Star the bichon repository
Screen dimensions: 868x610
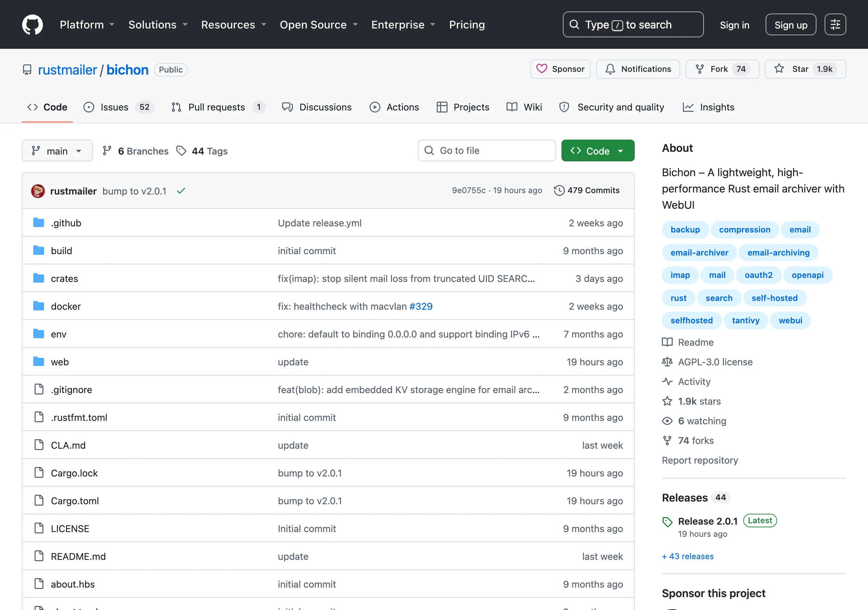[x=805, y=69]
